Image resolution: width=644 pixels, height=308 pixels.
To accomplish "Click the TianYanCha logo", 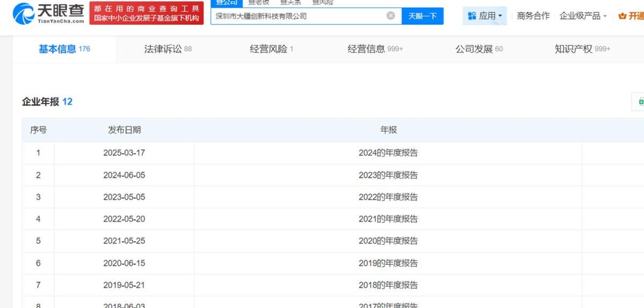I will tap(48, 13).
